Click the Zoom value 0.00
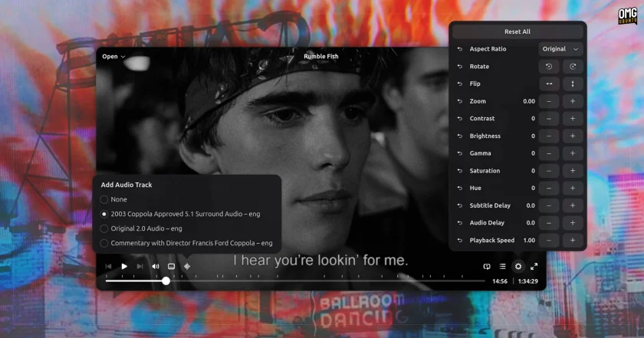The height and width of the screenshot is (338, 644). click(529, 101)
